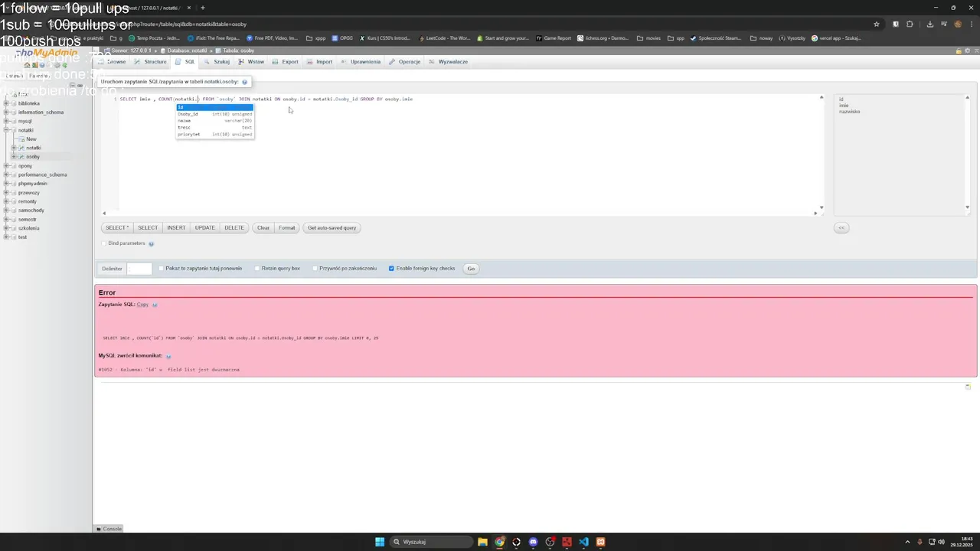This screenshot has width=980, height=551.
Task: Click the DELETE query template button
Action: coord(234,227)
